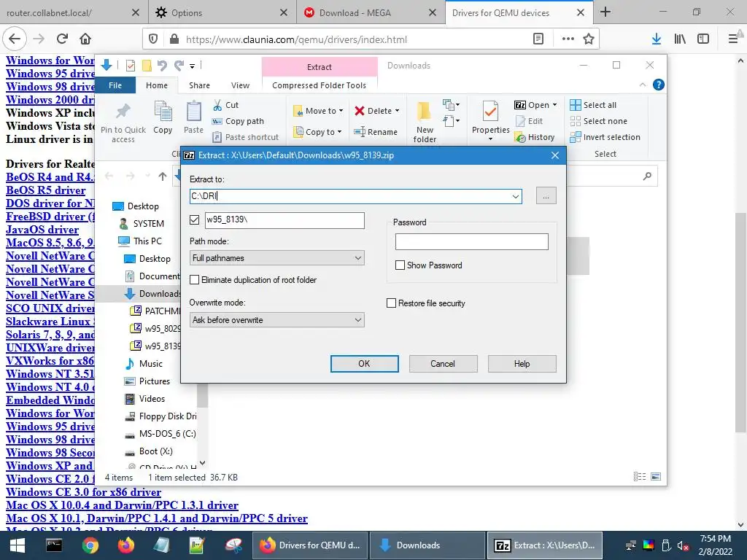This screenshot has height=560, width=747.
Task: Click History in Explorer ribbon
Action: [x=535, y=137]
